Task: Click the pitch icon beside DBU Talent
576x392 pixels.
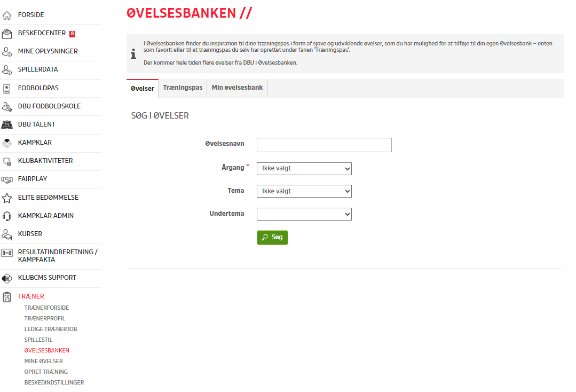Action: click(x=7, y=124)
